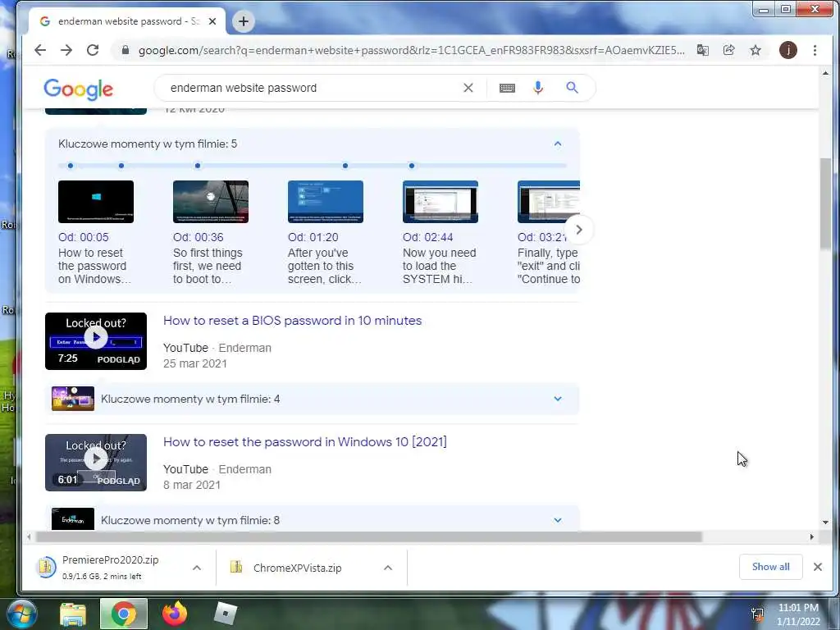Collapse the key moments panel with 5 moments

(558, 144)
